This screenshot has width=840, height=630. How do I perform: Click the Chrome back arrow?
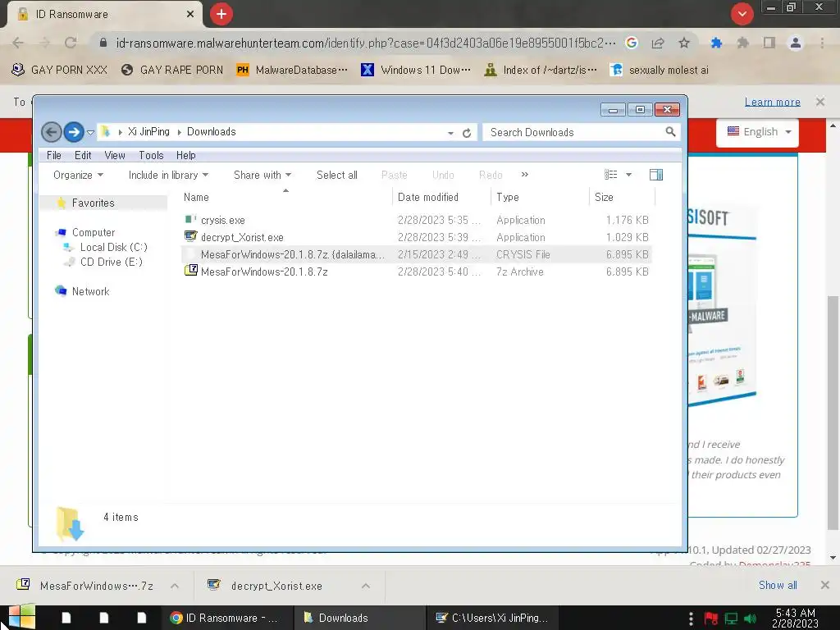(18, 43)
